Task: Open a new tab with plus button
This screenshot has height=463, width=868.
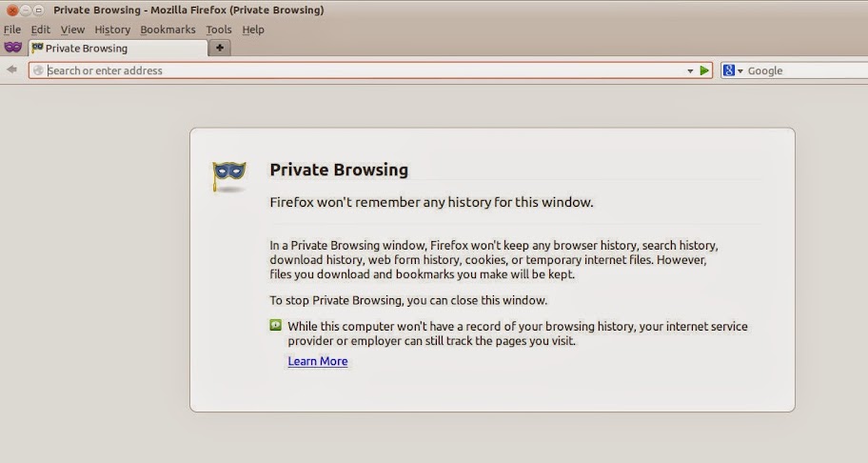Action: coord(220,49)
